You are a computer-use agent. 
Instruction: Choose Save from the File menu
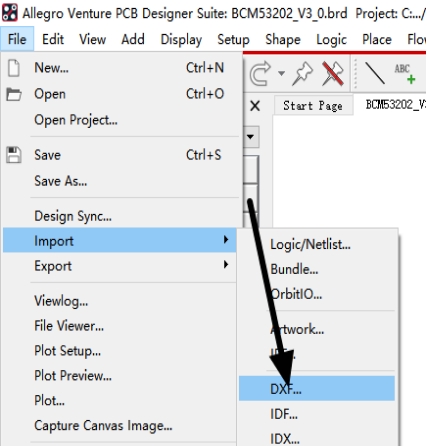[x=121, y=155]
